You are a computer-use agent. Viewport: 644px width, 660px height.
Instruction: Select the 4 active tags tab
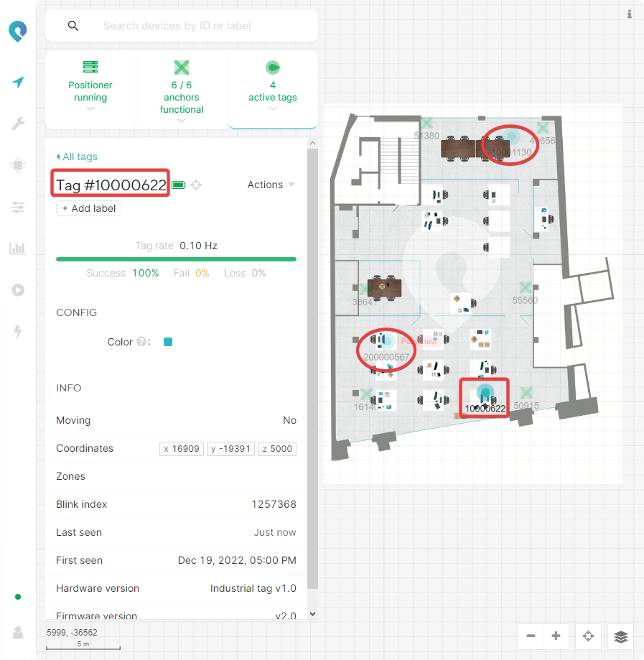273,90
